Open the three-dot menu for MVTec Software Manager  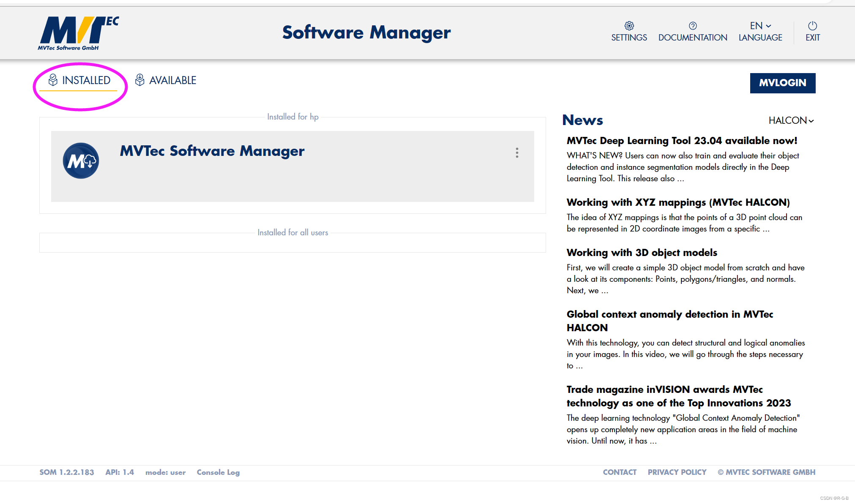[516, 153]
